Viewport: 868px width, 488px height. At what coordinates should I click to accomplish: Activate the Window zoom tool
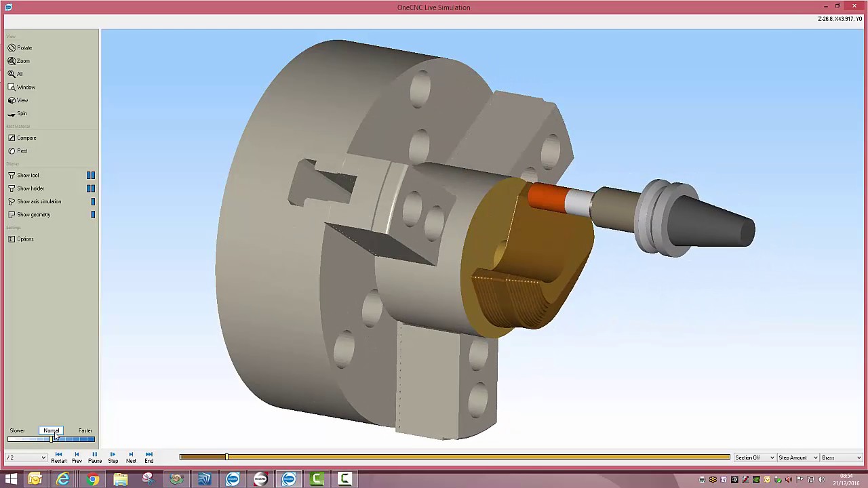[22, 87]
